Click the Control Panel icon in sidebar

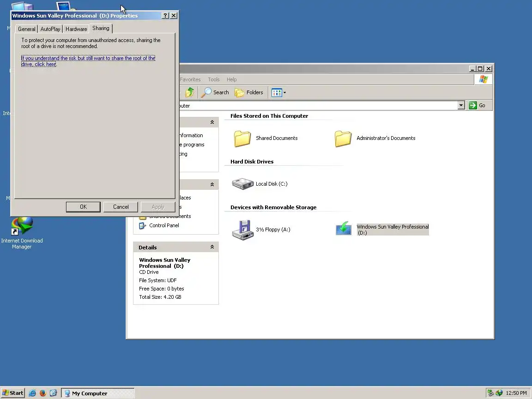click(143, 225)
